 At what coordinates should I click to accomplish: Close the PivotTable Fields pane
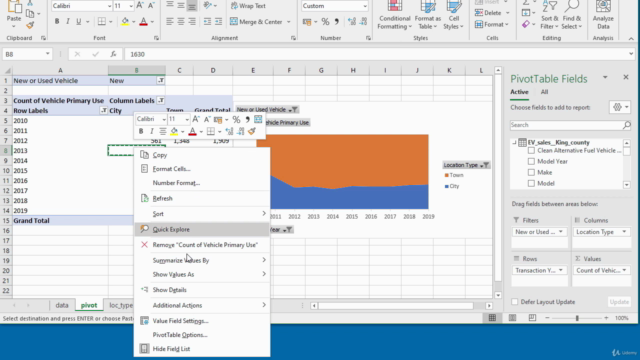pyautogui.click(x=626, y=77)
